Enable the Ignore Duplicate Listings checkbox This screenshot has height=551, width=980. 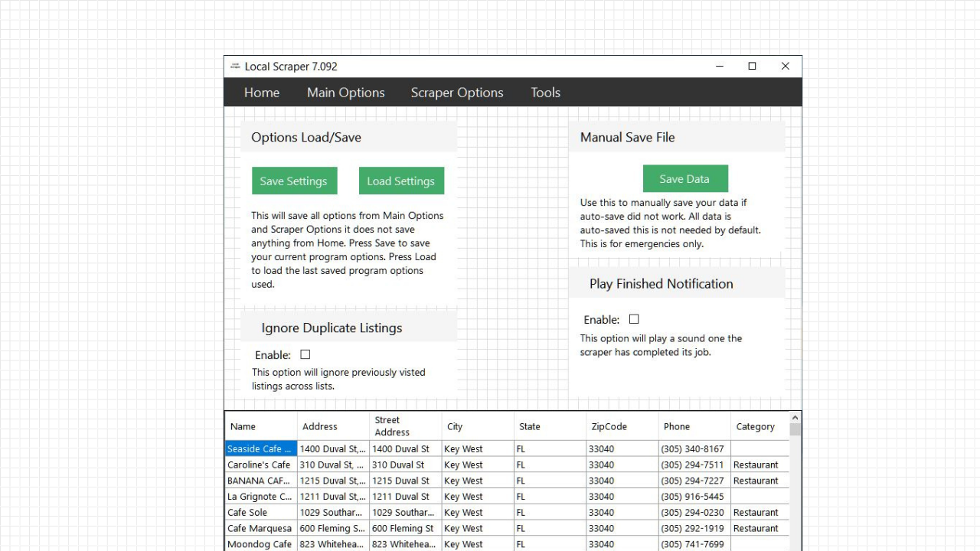coord(305,354)
